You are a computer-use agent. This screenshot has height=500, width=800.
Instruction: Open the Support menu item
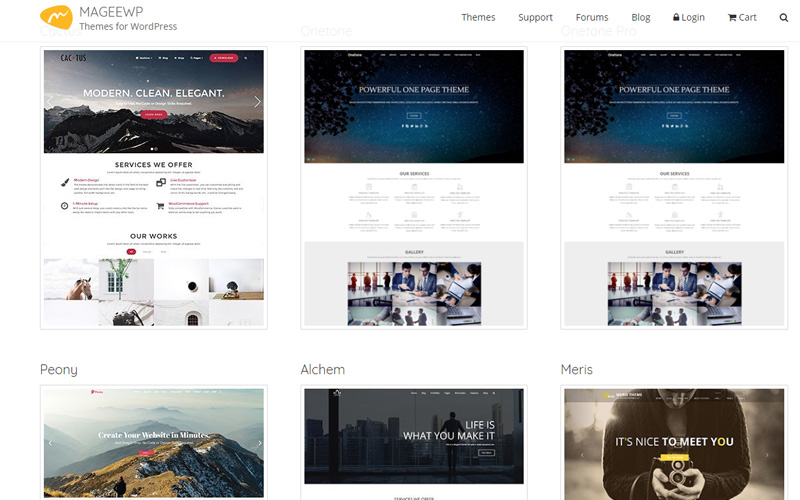[535, 17]
